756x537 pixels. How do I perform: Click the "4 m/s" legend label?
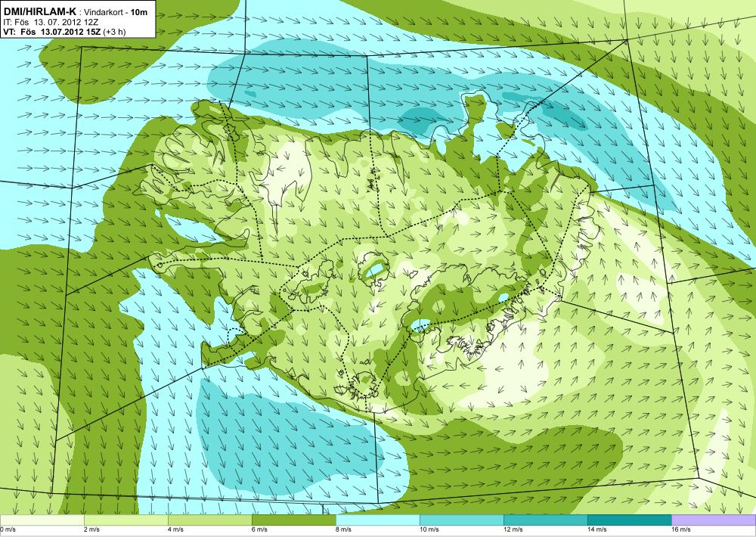click(176, 529)
